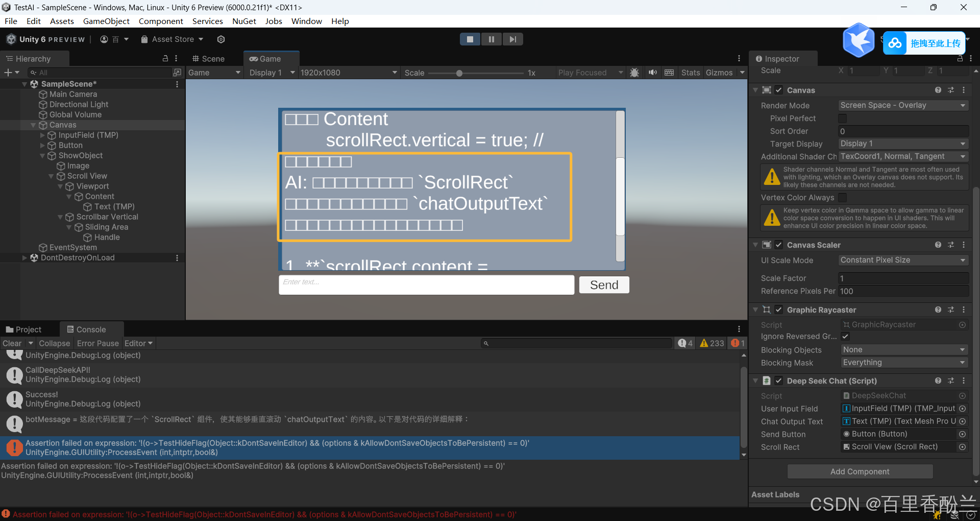Mute audio in Game view
Viewport: 980px width, 521px height.
point(652,73)
